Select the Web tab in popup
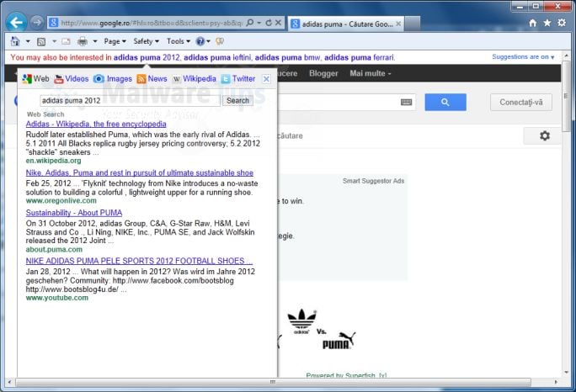 [35, 79]
